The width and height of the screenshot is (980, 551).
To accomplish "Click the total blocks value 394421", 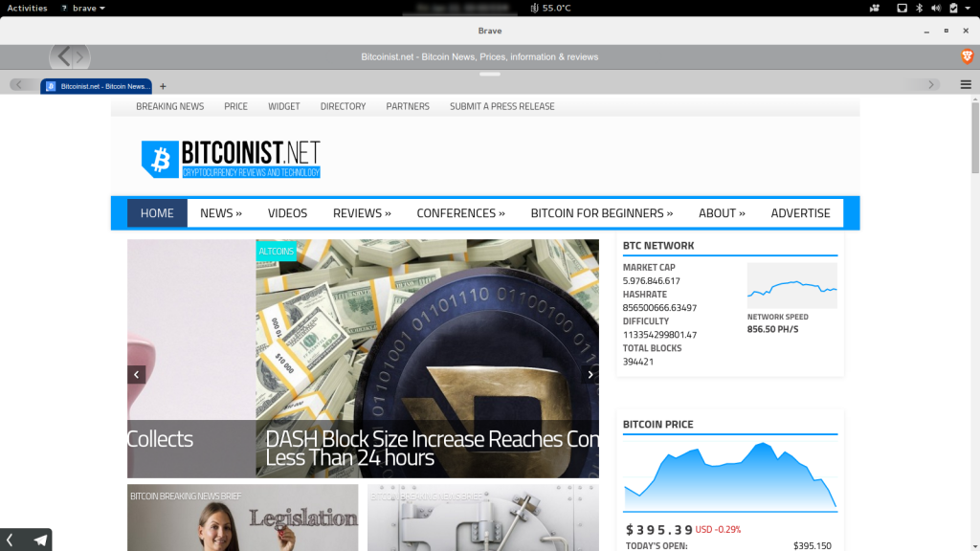I will pos(638,362).
